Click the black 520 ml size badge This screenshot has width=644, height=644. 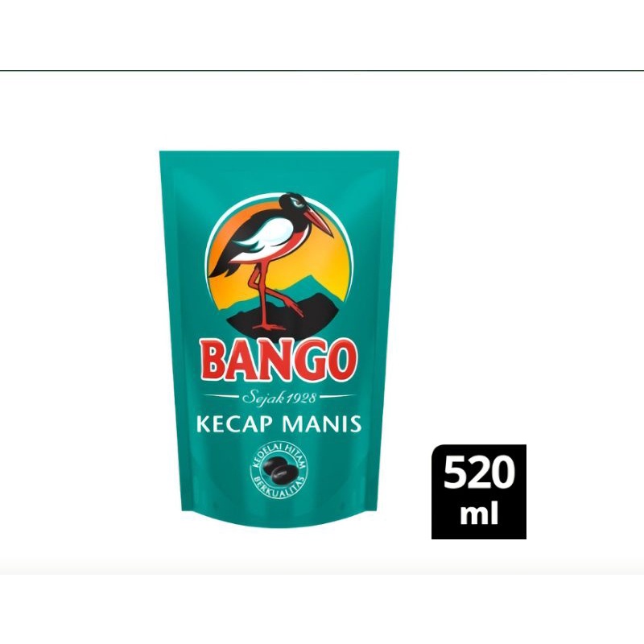479,492
